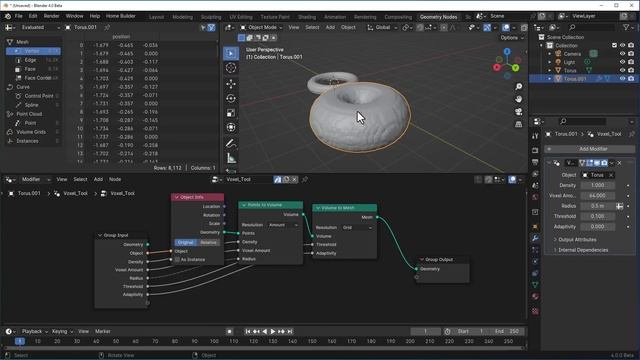
Task: Click the Density value slider
Action: [x=597, y=185]
